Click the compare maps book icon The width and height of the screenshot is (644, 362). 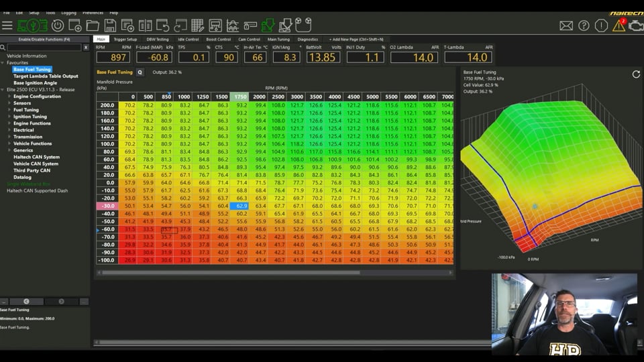145,25
